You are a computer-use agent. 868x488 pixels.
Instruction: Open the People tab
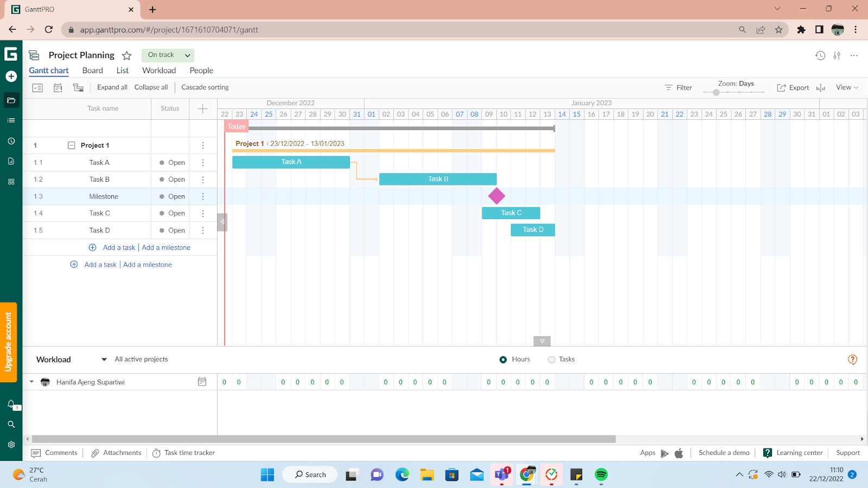[201, 70]
